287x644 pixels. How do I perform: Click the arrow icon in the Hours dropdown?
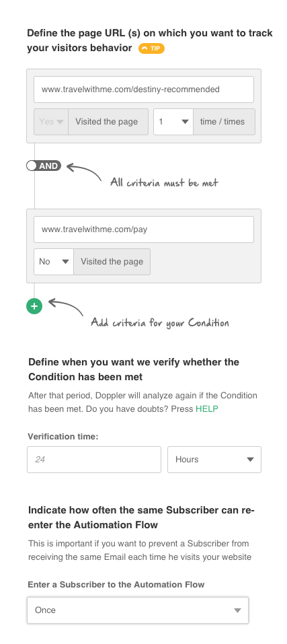[250, 460]
